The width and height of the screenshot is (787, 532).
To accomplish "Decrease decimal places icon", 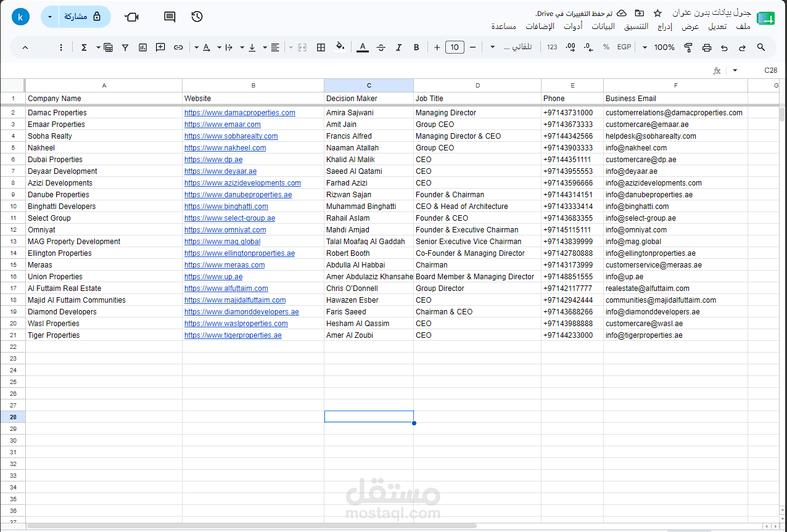I will (x=588, y=47).
